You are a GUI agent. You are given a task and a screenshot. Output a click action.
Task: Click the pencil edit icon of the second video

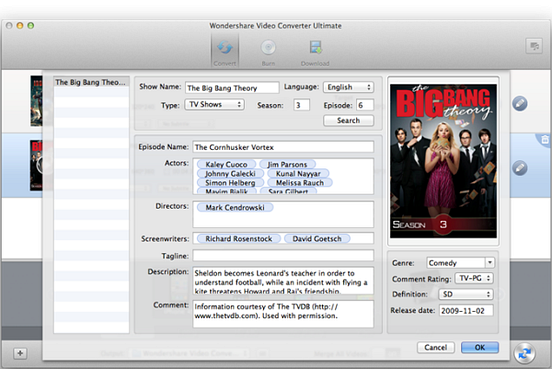[520, 168]
